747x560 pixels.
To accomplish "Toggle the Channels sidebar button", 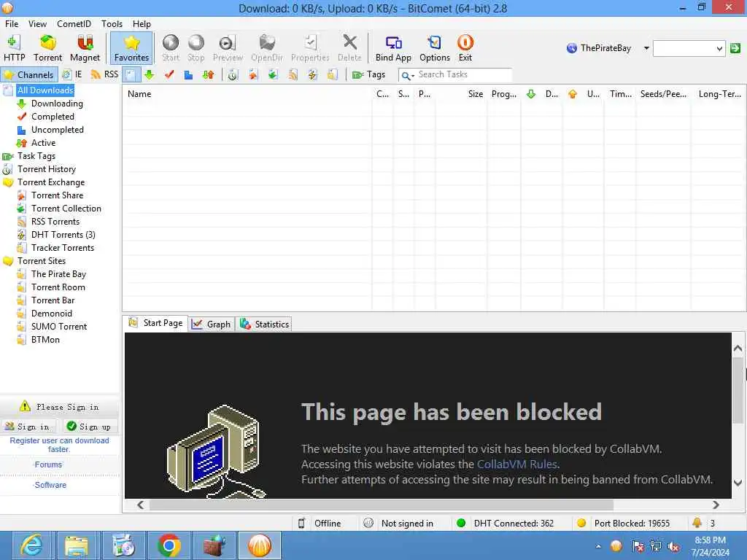I will coord(29,75).
